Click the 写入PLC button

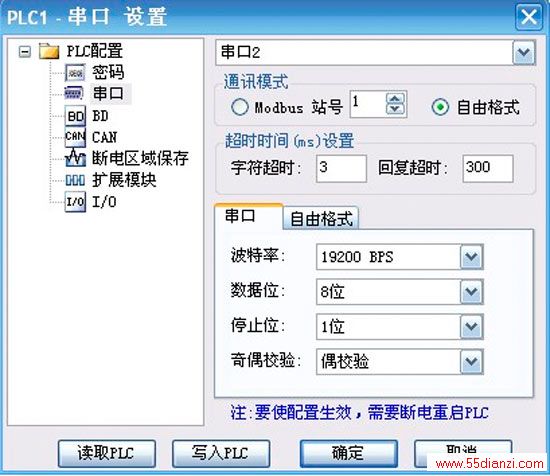click(221, 453)
